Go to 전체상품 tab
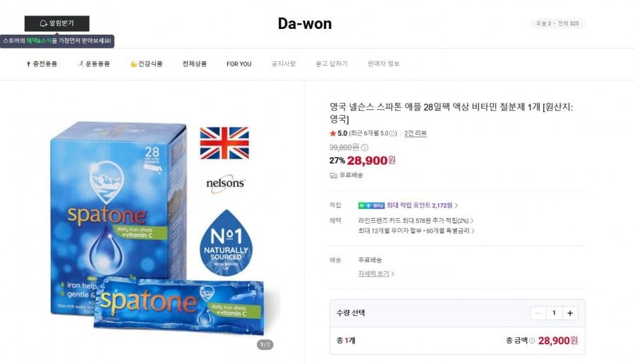Viewport: 635px width, 364px height. (195, 64)
